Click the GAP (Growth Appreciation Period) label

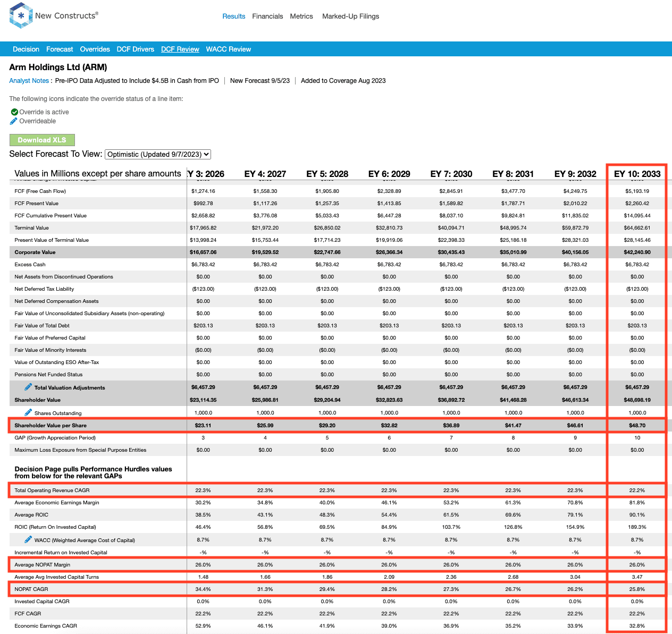(55, 437)
